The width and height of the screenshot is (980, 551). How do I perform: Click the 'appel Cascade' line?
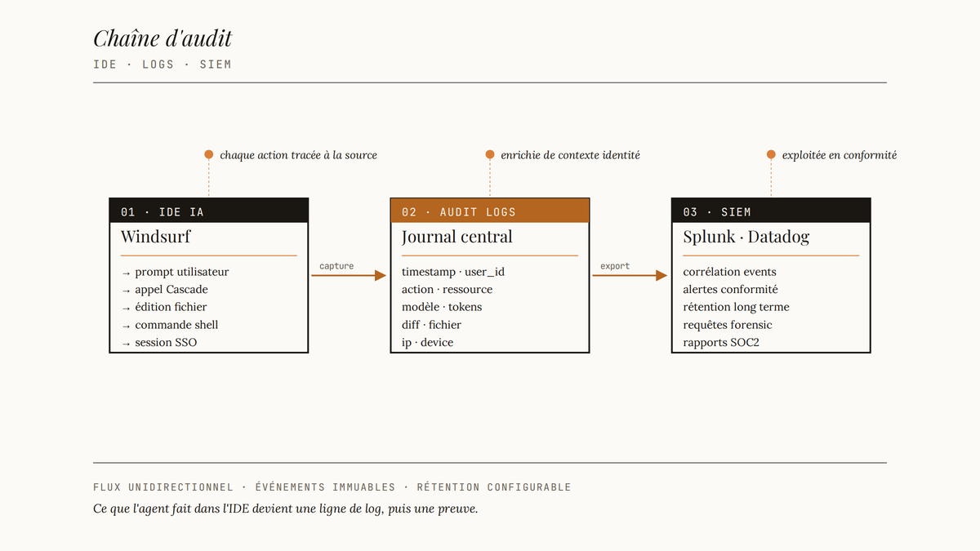coord(171,290)
